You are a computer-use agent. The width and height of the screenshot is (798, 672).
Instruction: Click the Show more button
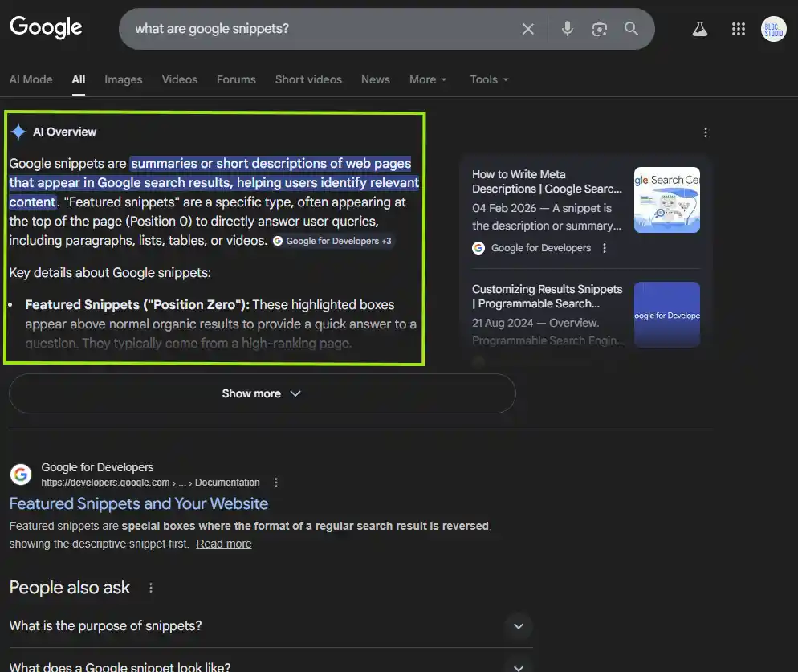click(x=262, y=393)
